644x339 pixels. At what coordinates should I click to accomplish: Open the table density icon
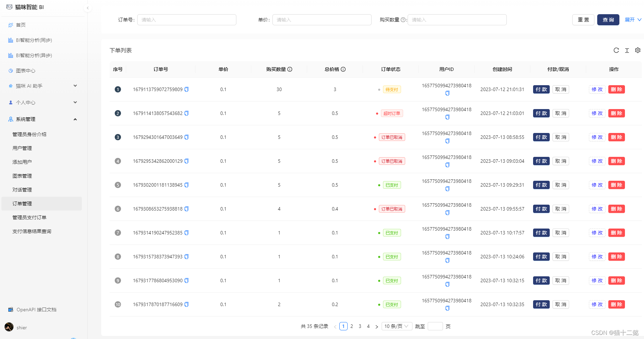(x=627, y=50)
